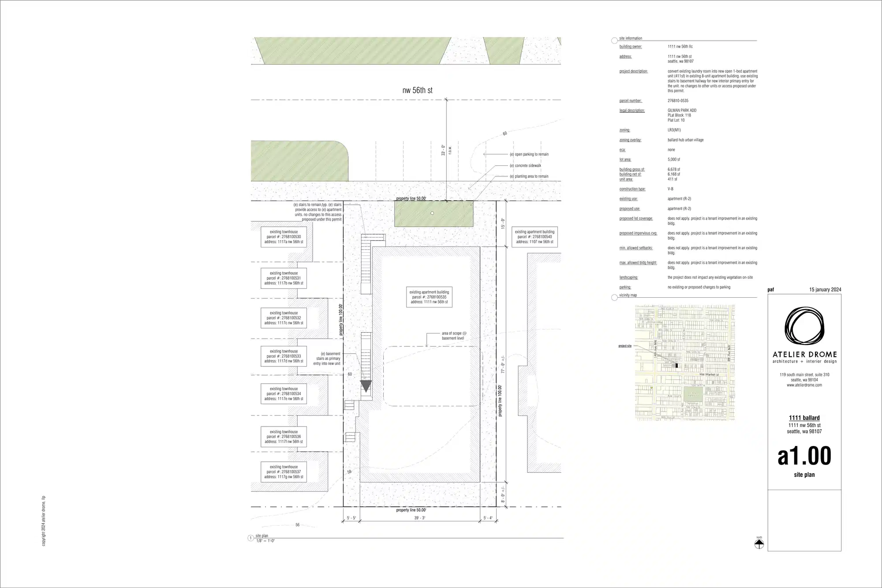Click the '(e) concrete sidewalk' callout

click(525, 165)
